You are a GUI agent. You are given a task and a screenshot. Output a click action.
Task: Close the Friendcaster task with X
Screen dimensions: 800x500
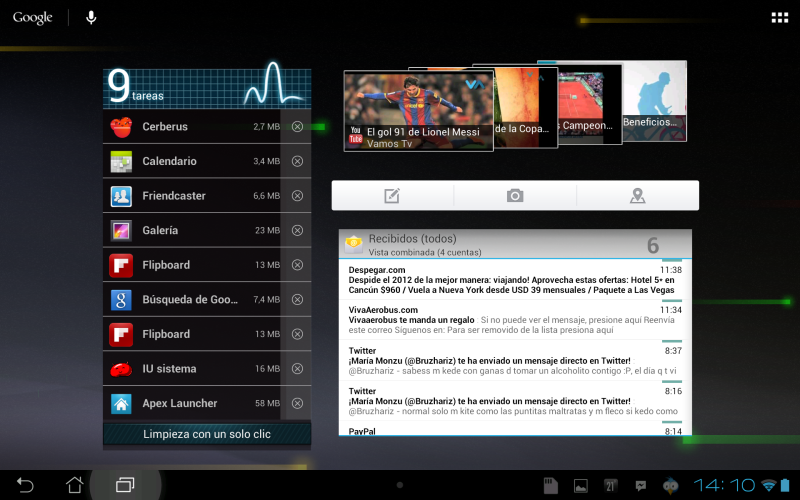point(297,196)
